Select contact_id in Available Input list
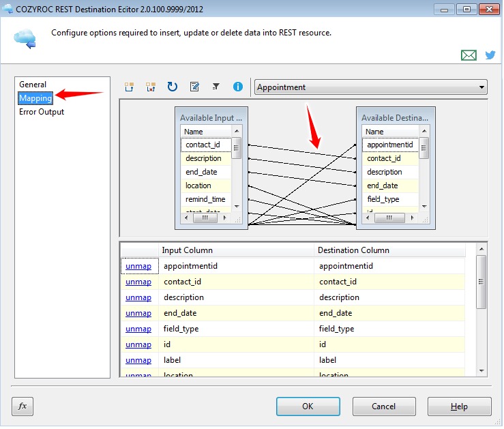The width and height of the screenshot is (504, 429). 206,145
